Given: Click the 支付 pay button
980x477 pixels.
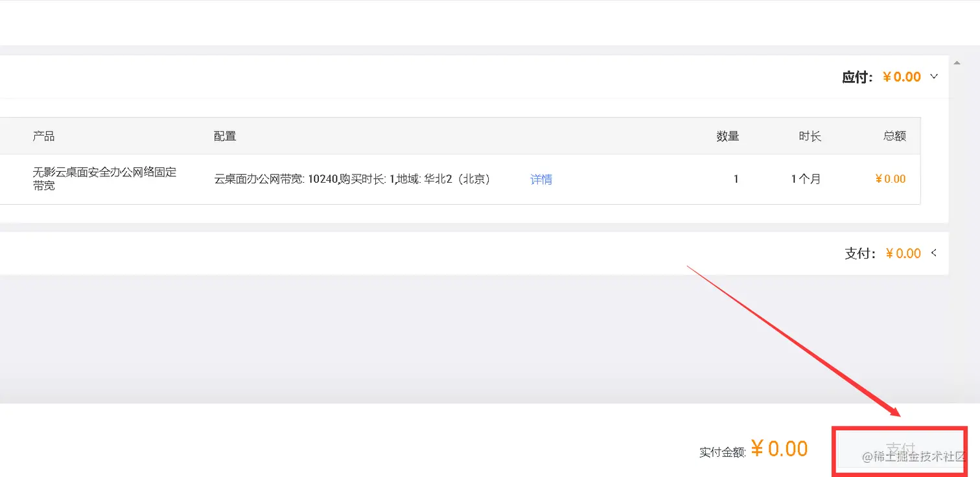Looking at the screenshot, I should [900, 449].
